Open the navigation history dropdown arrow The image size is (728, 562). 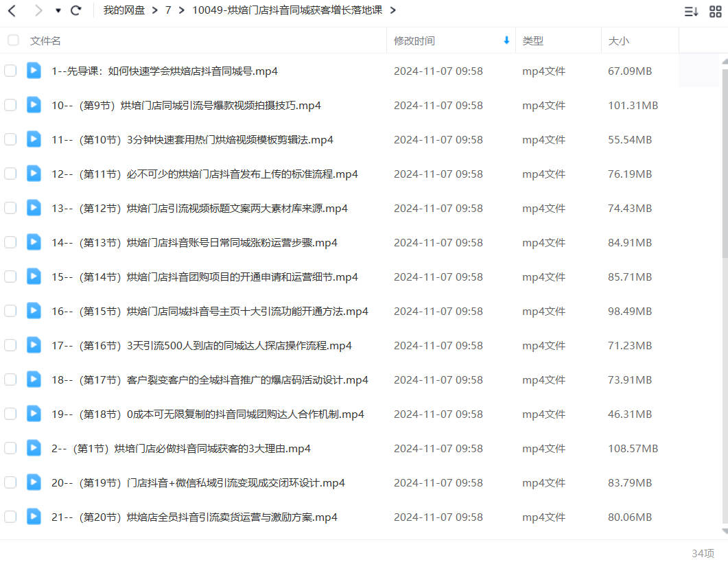click(58, 10)
